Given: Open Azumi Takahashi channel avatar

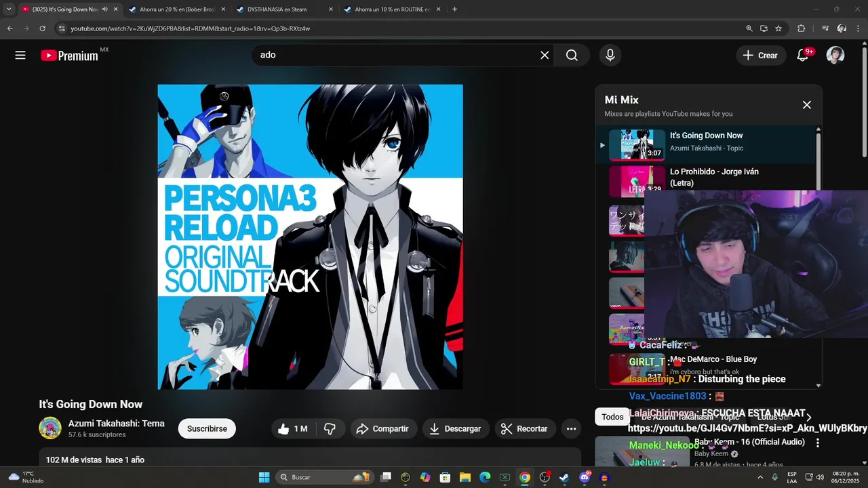Looking at the screenshot, I should tap(50, 428).
